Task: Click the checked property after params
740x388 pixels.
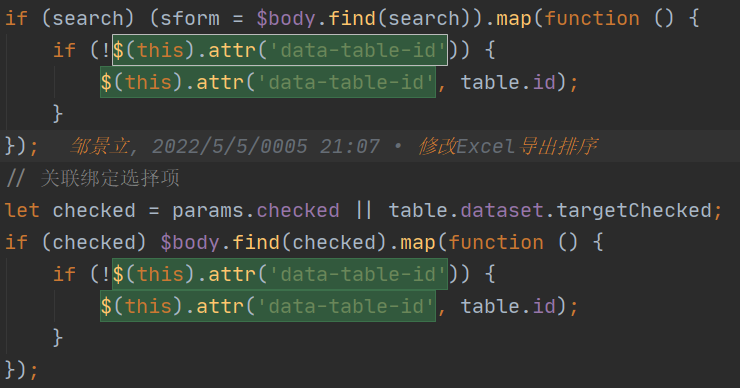Action: coord(298,211)
